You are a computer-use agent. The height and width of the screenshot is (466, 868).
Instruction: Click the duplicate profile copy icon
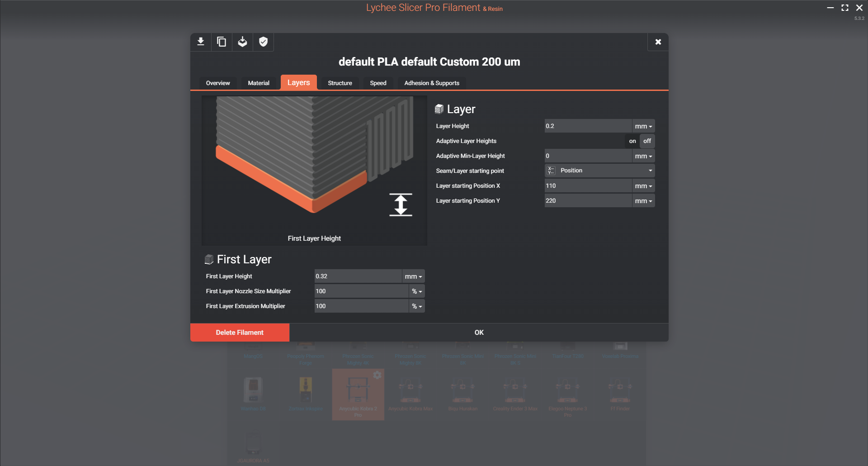click(222, 42)
